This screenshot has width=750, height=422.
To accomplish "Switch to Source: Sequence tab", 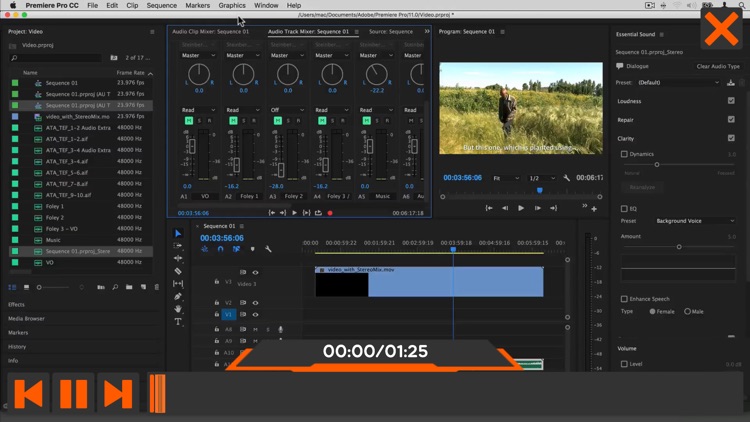I will tap(391, 32).
